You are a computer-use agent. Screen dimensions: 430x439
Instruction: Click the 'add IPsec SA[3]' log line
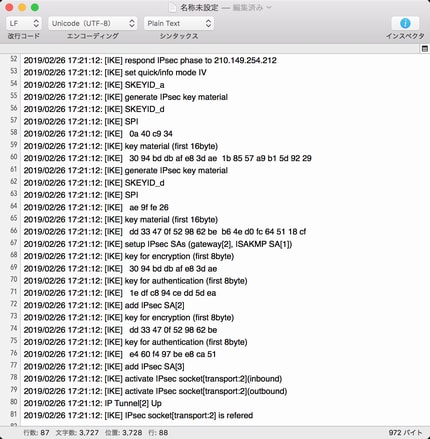[x=104, y=367]
